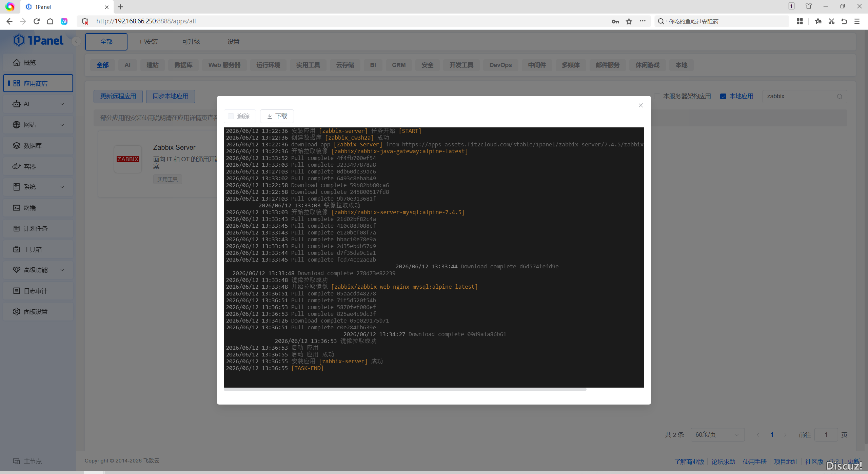Image resolution: width=868 pixels, height=474 pixels.
Task: Expand the 高级功能 submenu chevron
Action: pos(62,270)
